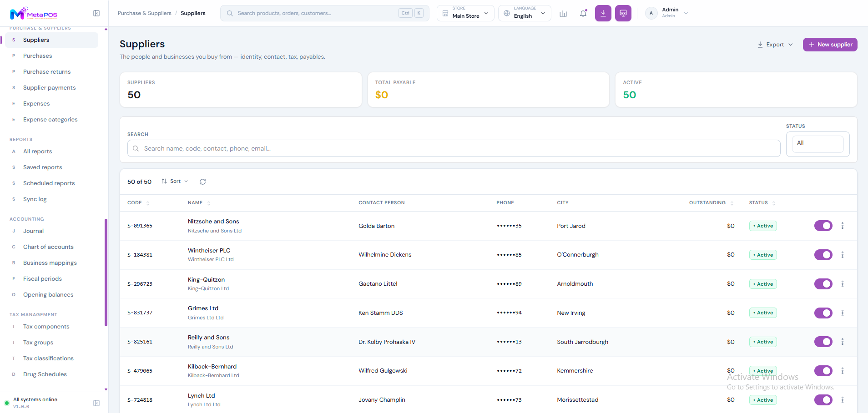Click the MetaPOS logo
868x414 pixels.
pyautogui.click(x=34, y=14)
